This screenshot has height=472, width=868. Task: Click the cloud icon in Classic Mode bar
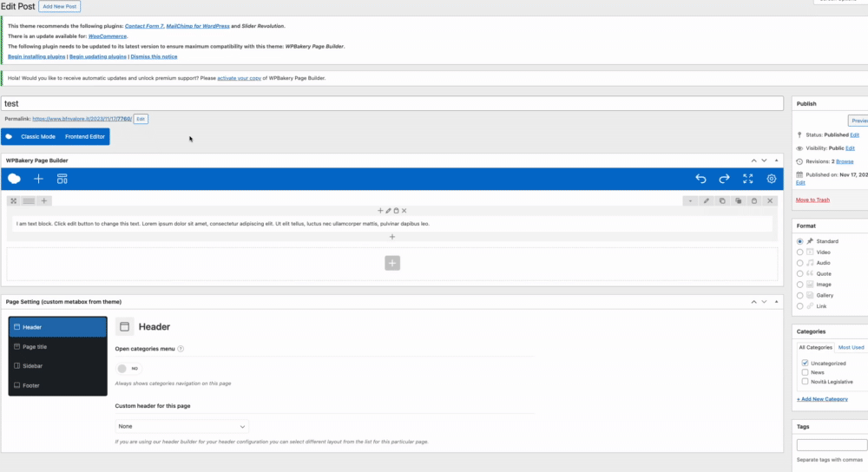(x=9, y=137)
